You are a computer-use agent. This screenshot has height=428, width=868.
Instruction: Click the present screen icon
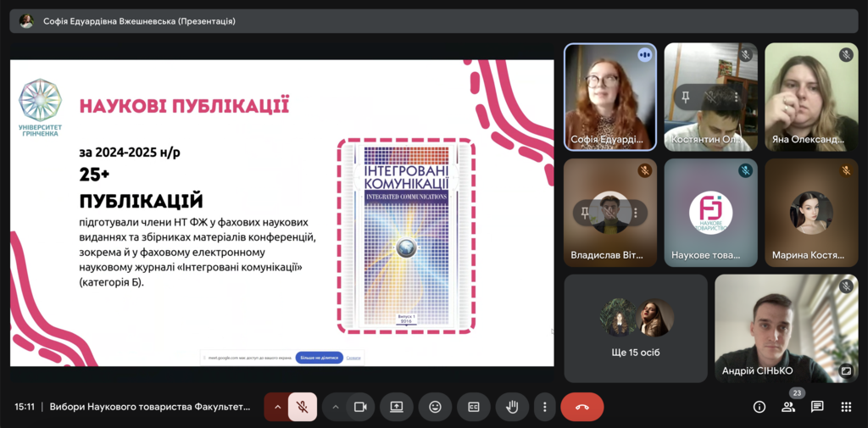pos(396,407)
